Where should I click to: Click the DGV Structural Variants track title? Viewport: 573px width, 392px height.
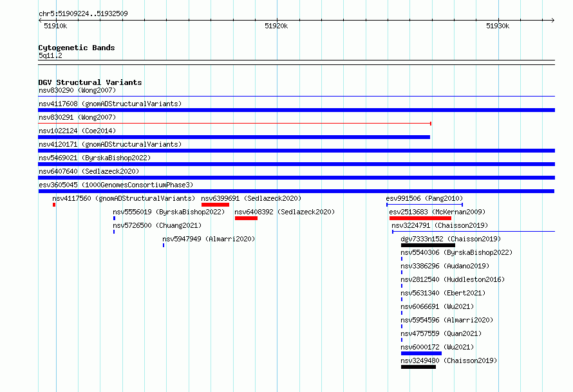(90, 82)
